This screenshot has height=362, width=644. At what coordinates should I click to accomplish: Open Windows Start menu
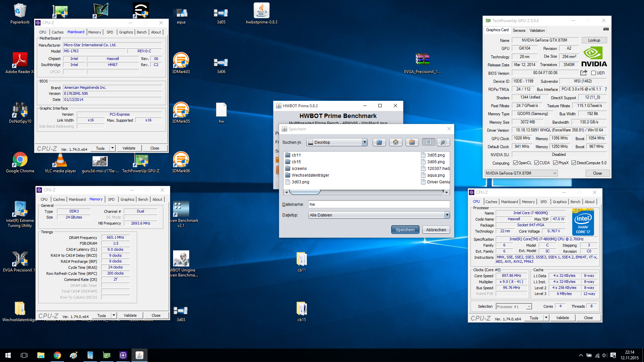tap(8, 355)
